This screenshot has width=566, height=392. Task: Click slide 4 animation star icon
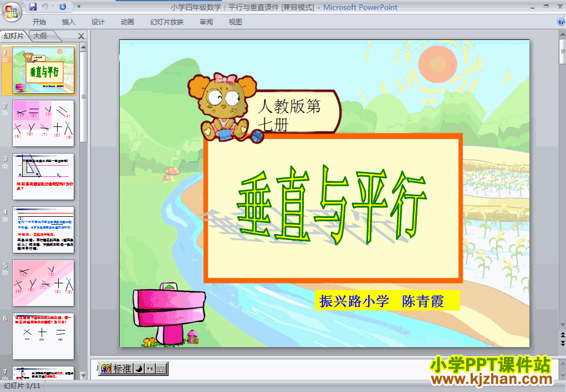click(5, 220)
